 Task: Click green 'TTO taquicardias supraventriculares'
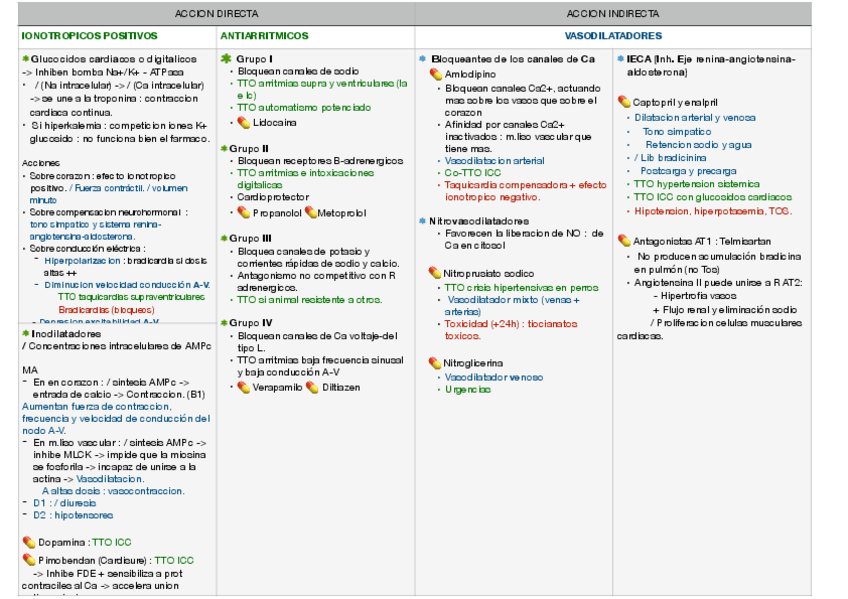click(x=131, y=297)
